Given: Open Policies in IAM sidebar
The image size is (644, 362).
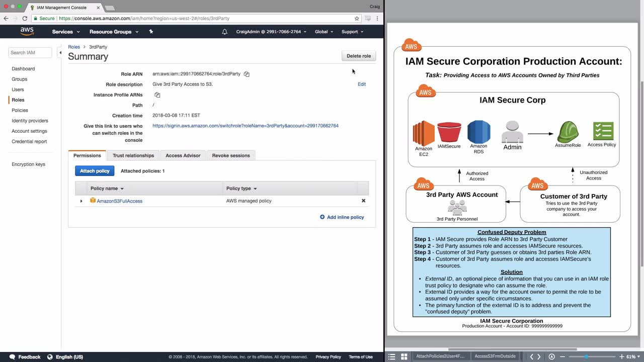Looking at the screenshot, I should pos(20,110).
